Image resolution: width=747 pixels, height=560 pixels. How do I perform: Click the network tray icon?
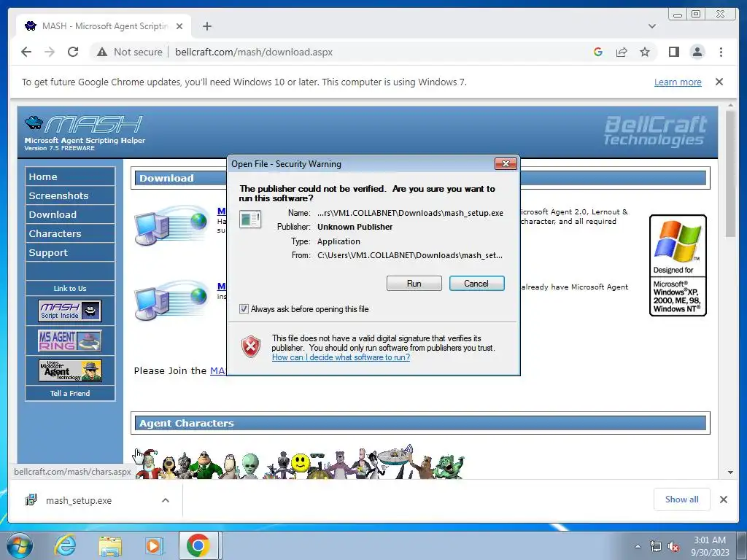[656, 547]
